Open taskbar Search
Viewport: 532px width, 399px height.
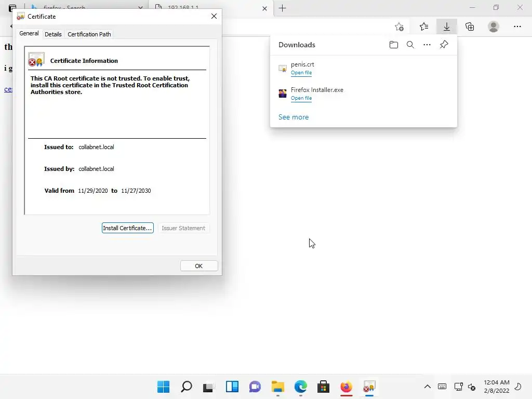pos(187,387)
